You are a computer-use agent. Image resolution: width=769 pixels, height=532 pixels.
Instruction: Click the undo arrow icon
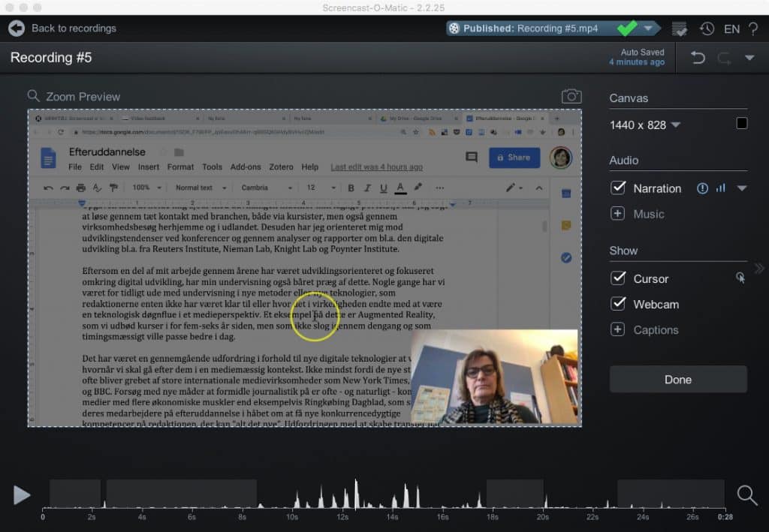(698, 58)
